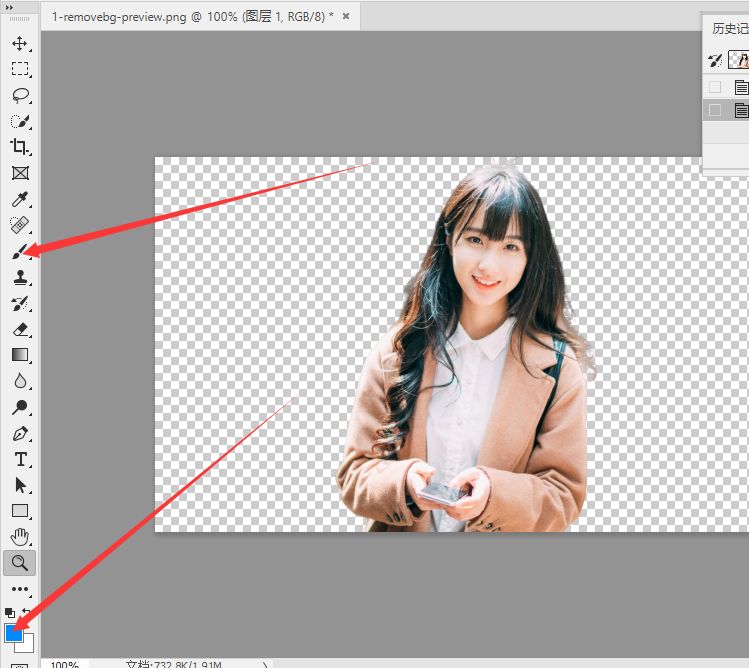Select the Brush tool
The width and height of the screenshot is (749, 668).
pos(19,252)
